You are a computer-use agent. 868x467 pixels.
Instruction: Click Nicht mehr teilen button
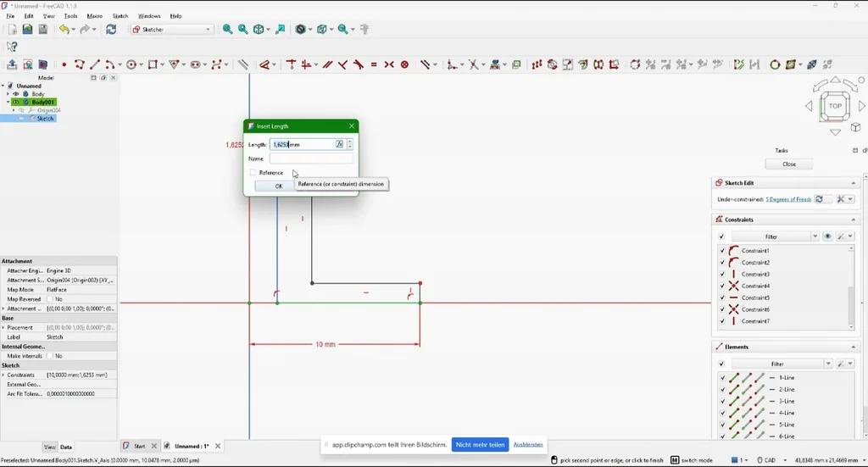tap(480, 445)
